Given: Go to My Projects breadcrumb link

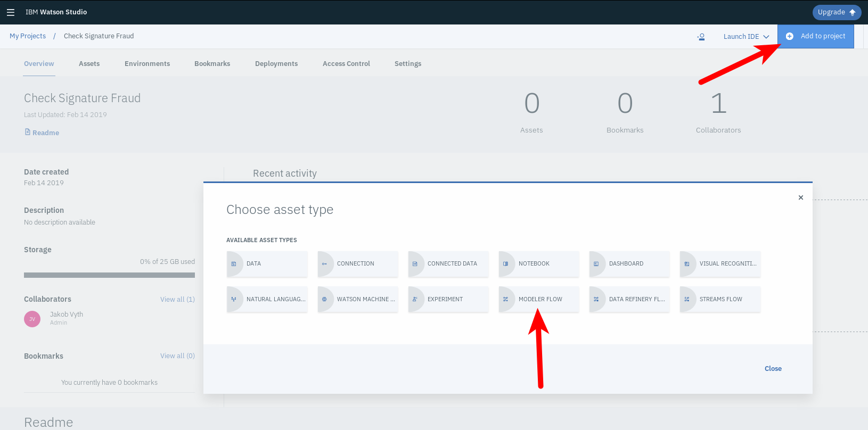Looking at the screenshot, I should point(28,36).
